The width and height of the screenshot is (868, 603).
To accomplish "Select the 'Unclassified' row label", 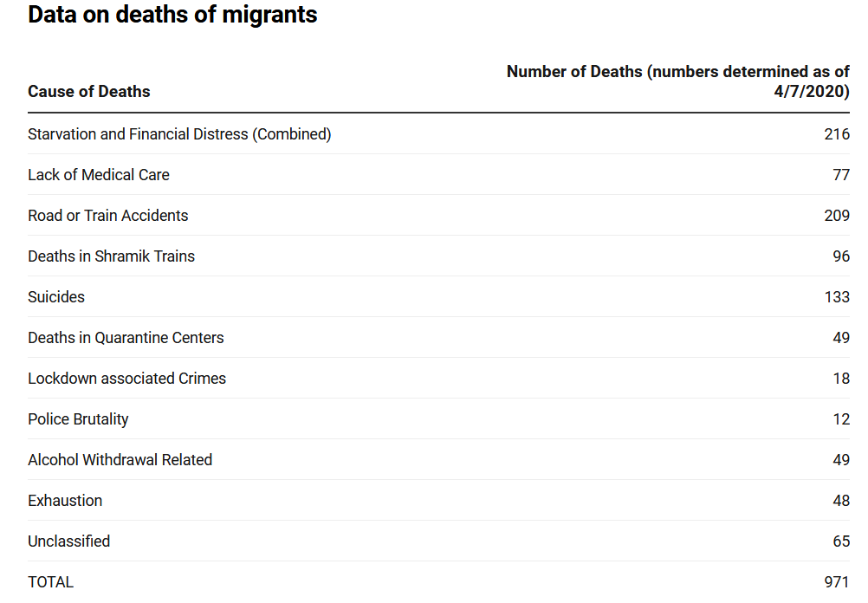I will (x=68, y=541).
